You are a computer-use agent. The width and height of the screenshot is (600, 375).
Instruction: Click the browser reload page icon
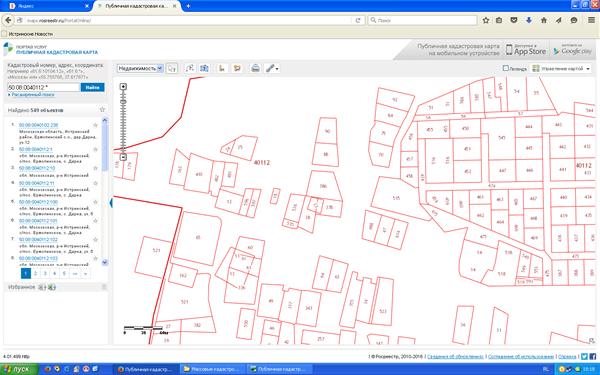(358, 20)
